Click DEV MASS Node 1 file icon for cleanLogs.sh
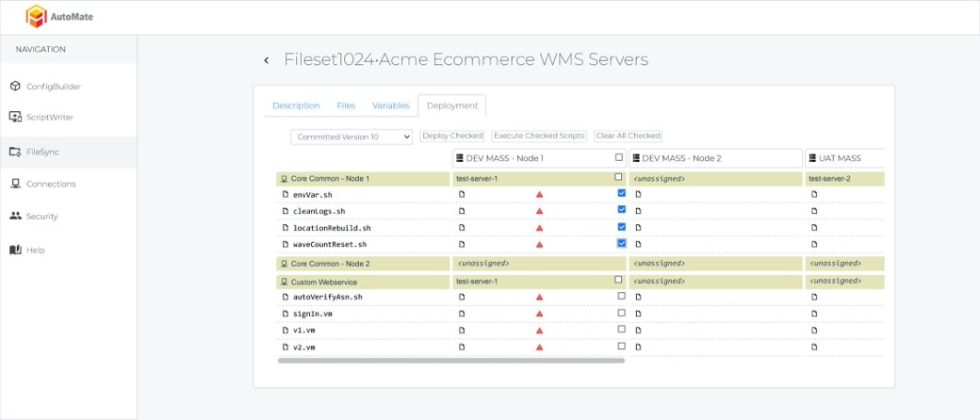 coord(462,211)
